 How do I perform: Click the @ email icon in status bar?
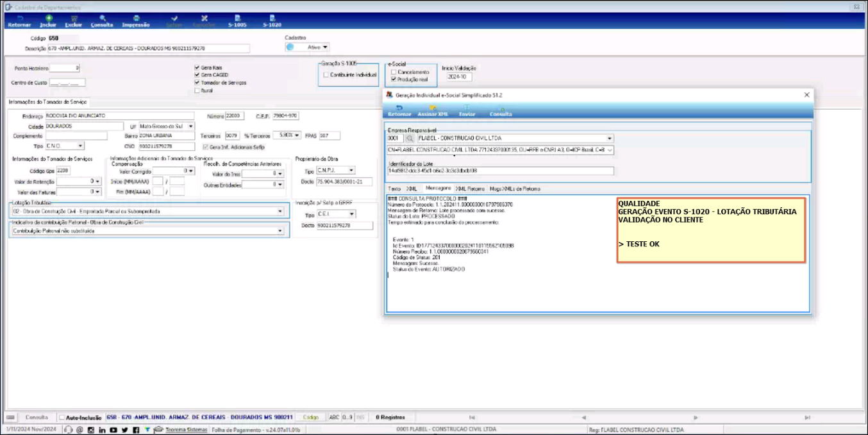click(x=79, y=430)
